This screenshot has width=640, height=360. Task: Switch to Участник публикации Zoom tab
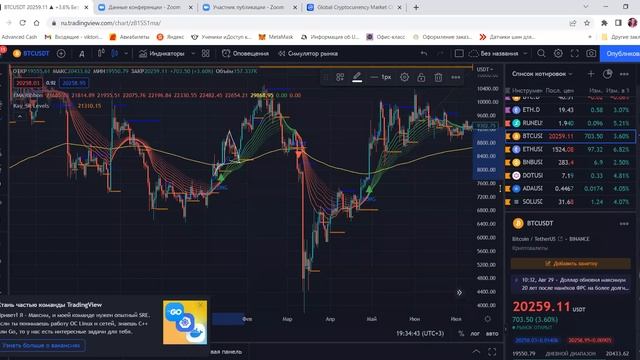[248, 7]
